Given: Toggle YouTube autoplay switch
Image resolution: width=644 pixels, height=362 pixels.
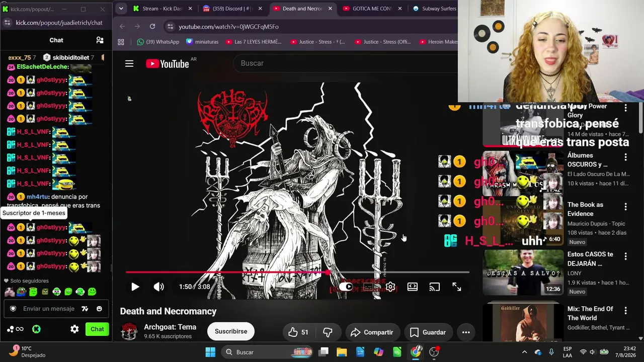Looking at the screenshot, I should (x=346, y=287).
